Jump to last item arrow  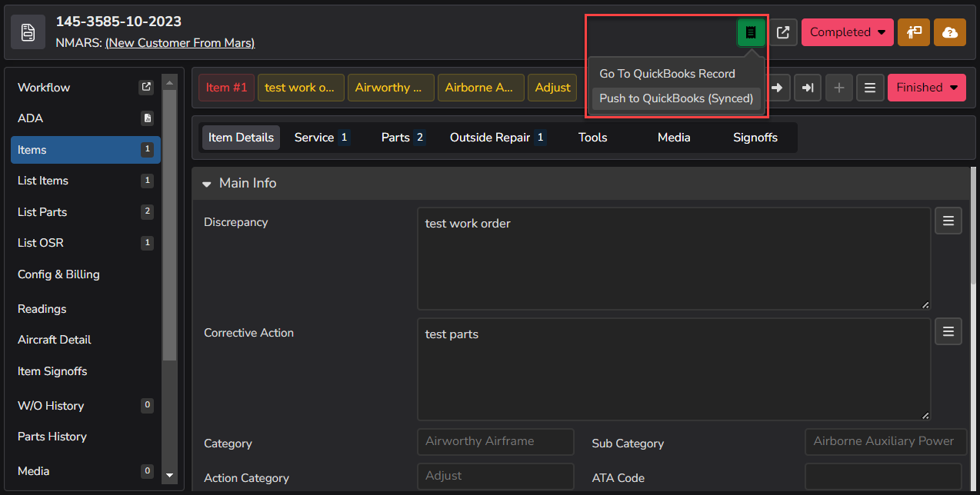tap(808, 88)
